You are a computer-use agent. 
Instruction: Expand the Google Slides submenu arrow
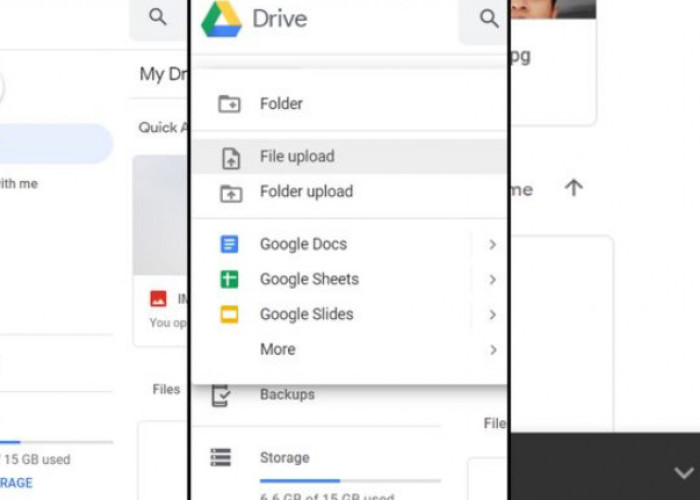[x=492, y=315]
